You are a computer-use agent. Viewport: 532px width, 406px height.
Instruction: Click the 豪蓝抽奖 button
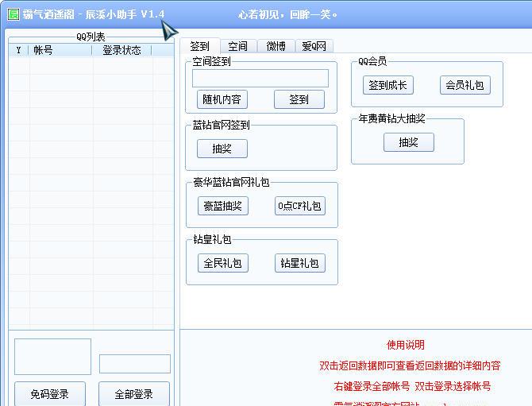223,206
